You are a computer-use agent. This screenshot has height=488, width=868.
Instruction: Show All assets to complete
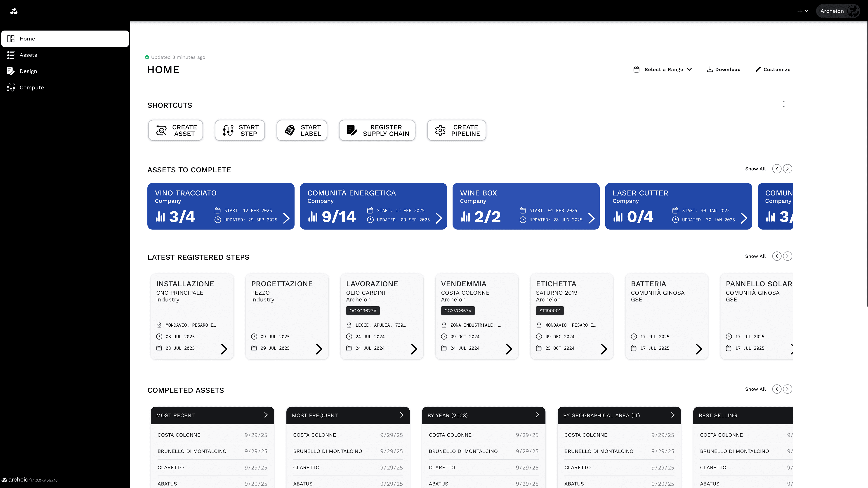pos(755,169)
